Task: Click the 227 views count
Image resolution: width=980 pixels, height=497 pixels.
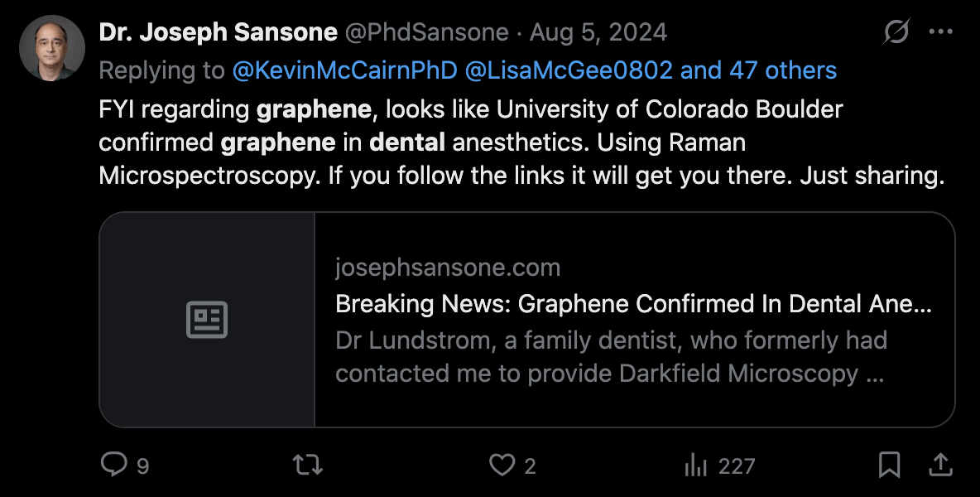Action: pos(736,466)
